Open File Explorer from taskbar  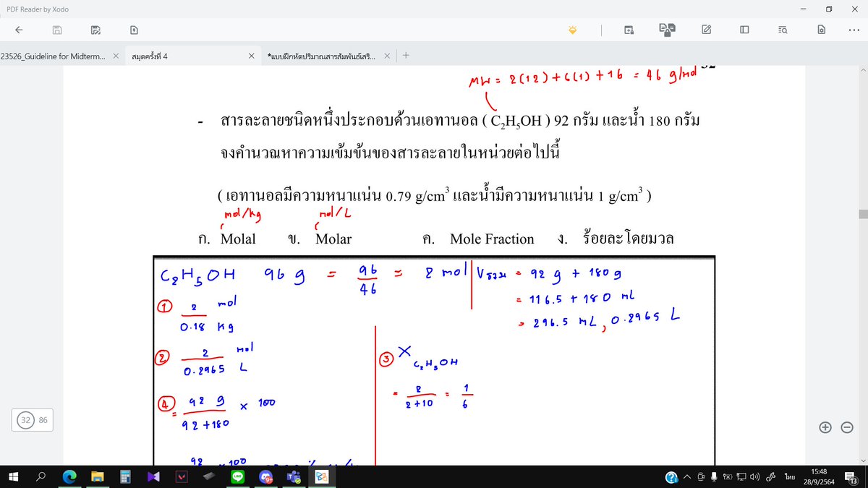click(x=98, y=476)
